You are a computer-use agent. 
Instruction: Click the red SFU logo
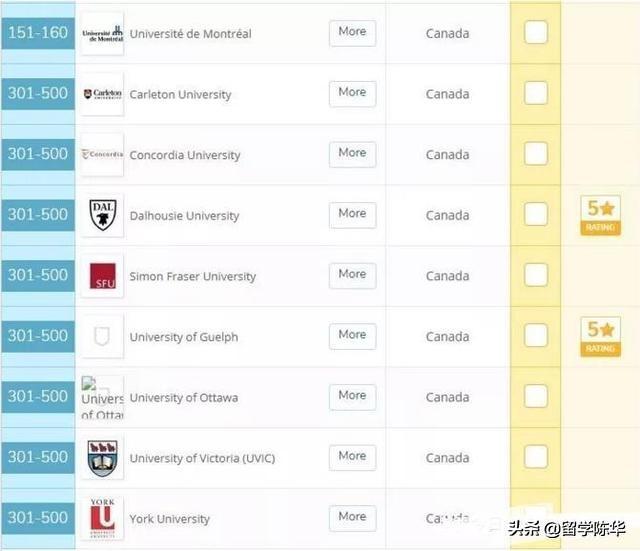click(102, 276)
